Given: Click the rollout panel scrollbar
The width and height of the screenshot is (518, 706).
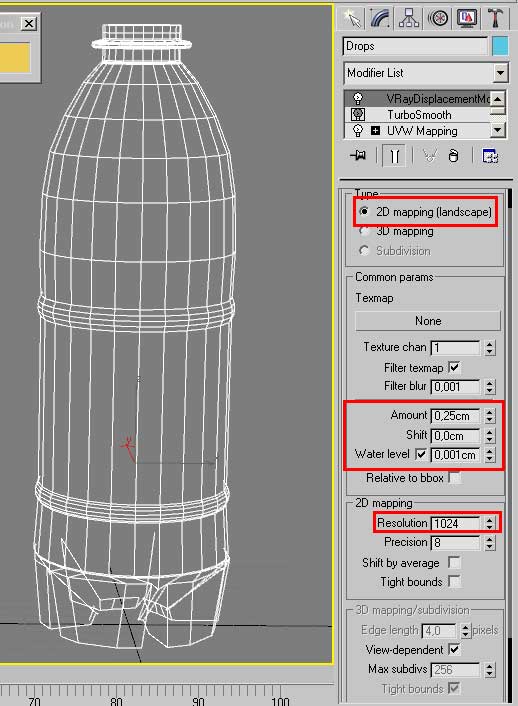Looking at the screenshot, I should click(x=510, y=444).
